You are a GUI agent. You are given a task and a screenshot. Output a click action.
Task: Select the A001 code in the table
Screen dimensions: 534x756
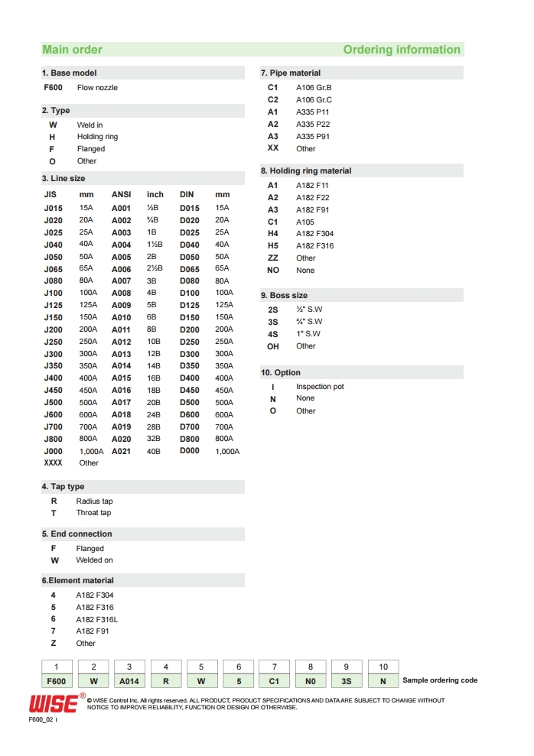pyautogui.click(x=121, y=208)
